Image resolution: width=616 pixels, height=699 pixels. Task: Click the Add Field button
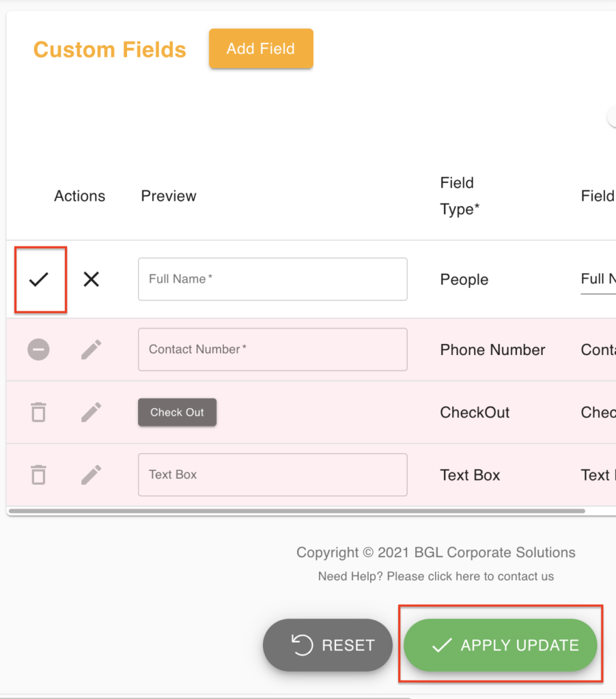(x=260, y=48)
